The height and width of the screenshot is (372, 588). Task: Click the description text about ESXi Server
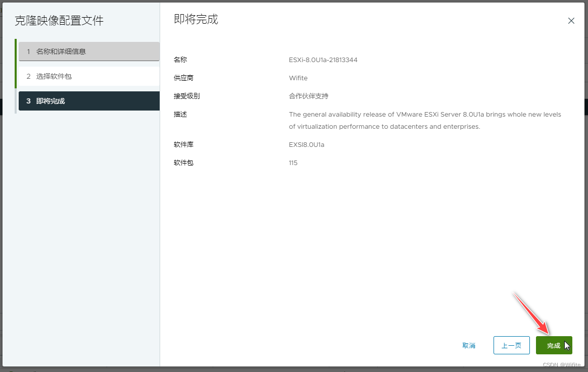tap(425, 120)
